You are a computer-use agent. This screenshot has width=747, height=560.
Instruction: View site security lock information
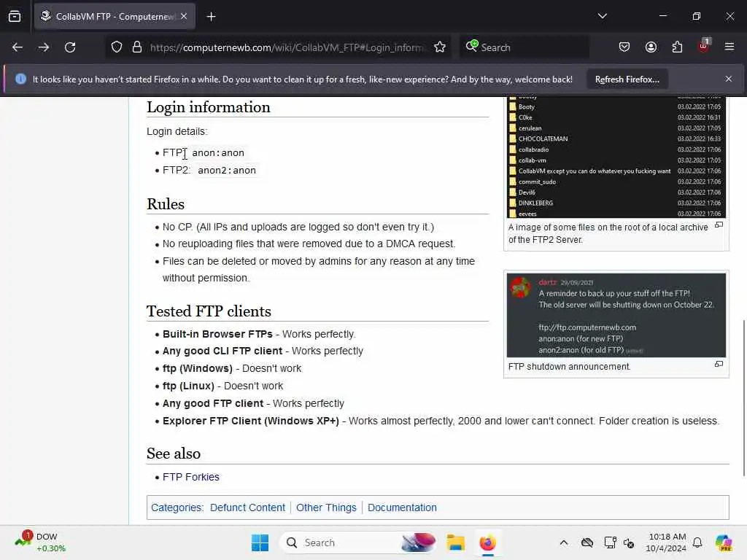(137, 47)
